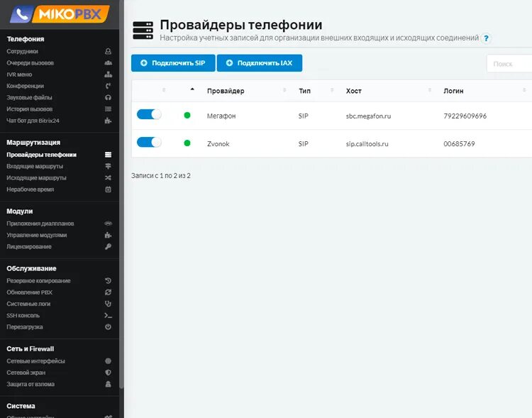532x418 pixels.
Task: Click the Управление модулями puzzle icon
Action: pyautogui.click(x=108, y=235)
